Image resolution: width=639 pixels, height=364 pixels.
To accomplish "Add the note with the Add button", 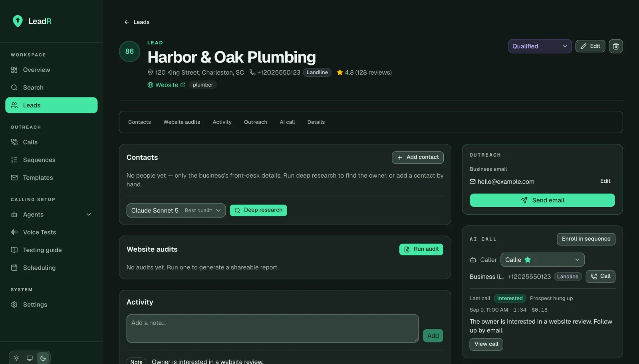I will 433,336.
